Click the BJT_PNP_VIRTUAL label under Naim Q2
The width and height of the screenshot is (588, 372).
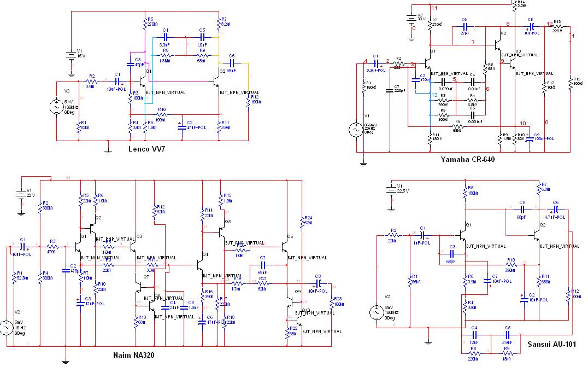pos(115,239)
